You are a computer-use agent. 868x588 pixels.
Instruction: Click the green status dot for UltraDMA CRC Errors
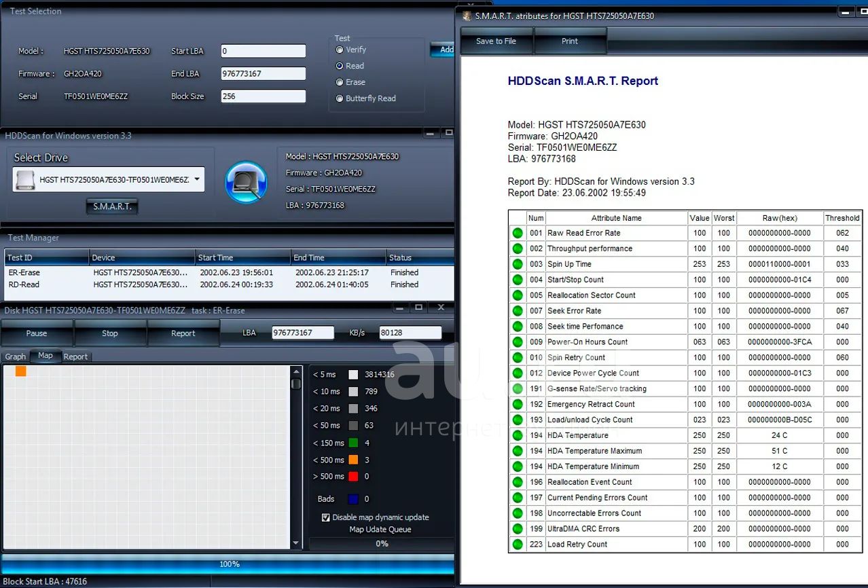(518, 529)
